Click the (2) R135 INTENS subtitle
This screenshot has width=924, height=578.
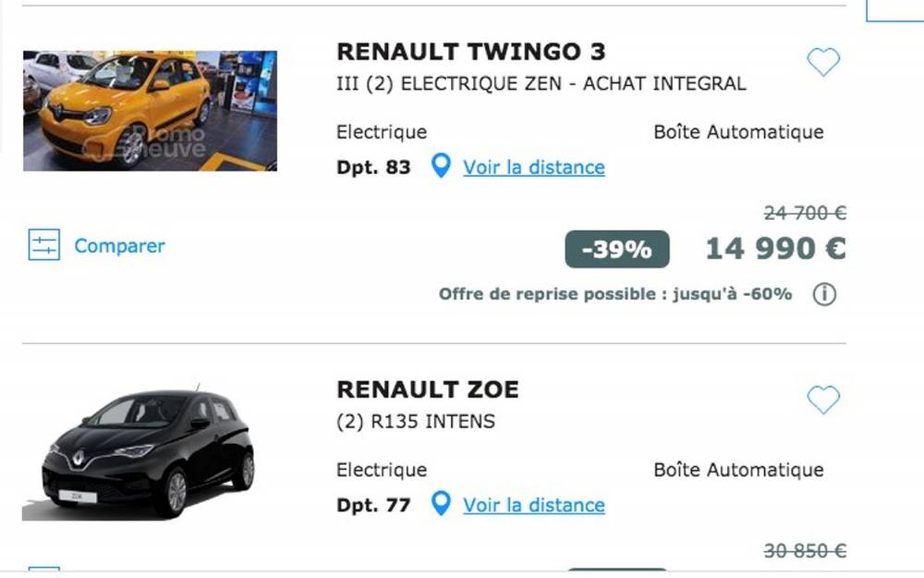[x=416, y=422]
